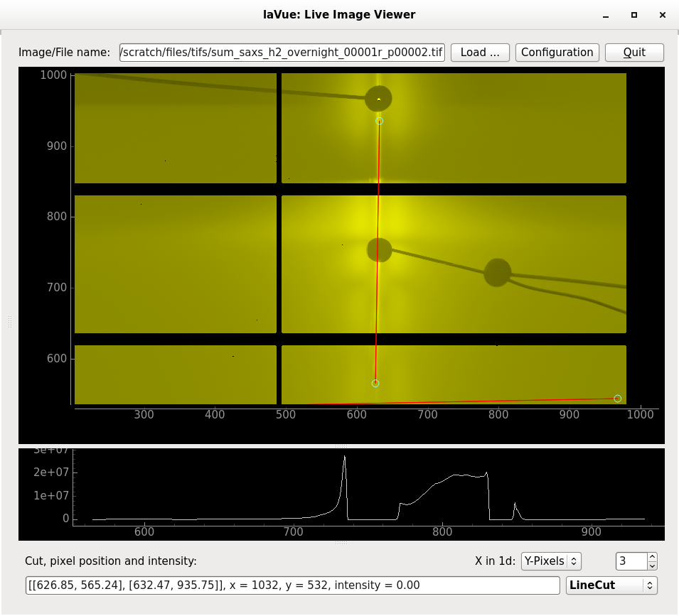
Task: Open the LineCut tool selector dropdown
Action: tap(611, 585)
